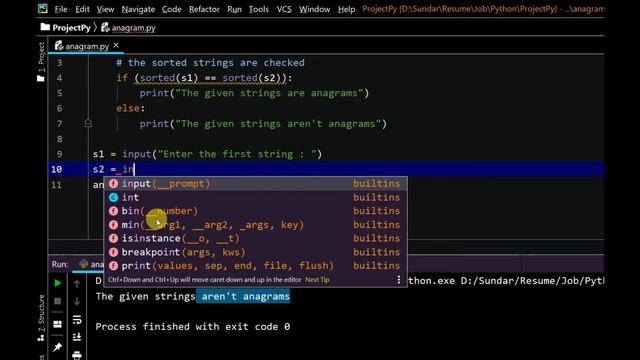Open the Window menu
This screenshot has width=640, height=360.
(x=314, y=9)
